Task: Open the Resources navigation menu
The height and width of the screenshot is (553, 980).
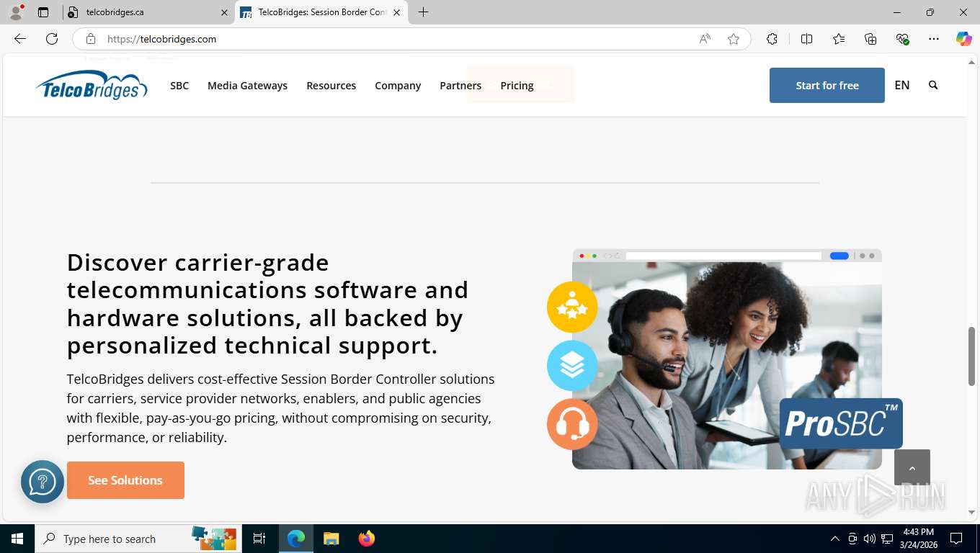Action: 331,85
